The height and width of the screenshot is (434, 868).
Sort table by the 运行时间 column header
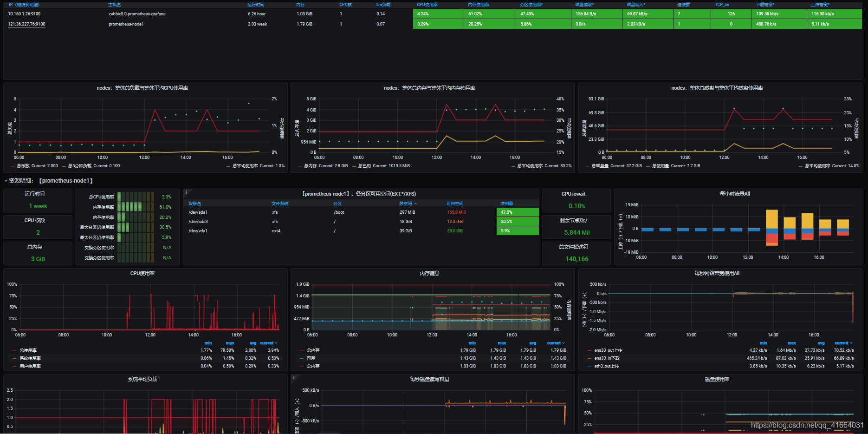tap(256, 5)
